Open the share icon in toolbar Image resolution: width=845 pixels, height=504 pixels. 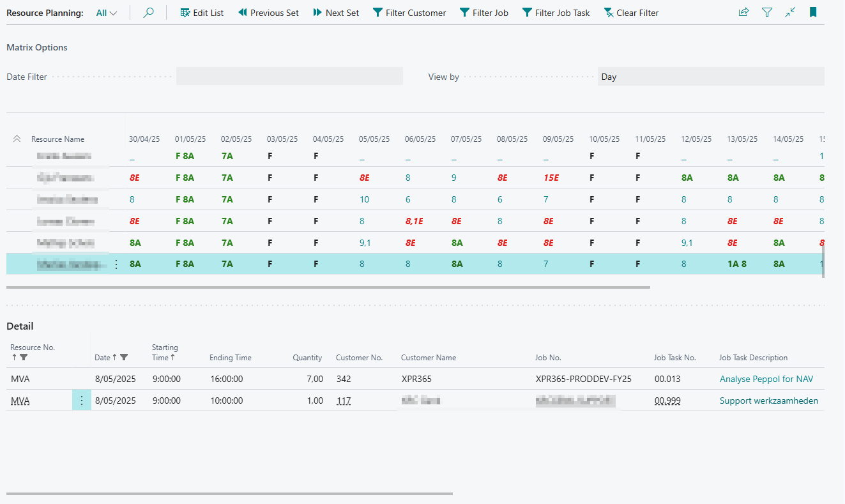coord(743,13)
